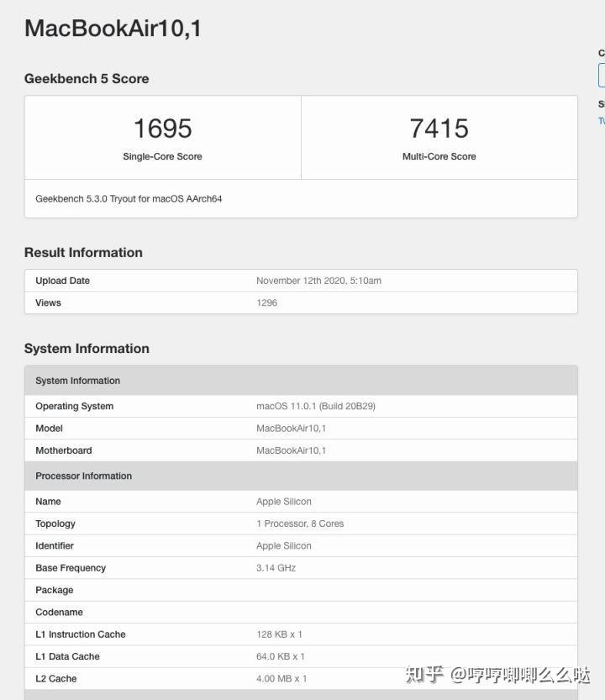Click the Upload Date label

pos(62,281)
